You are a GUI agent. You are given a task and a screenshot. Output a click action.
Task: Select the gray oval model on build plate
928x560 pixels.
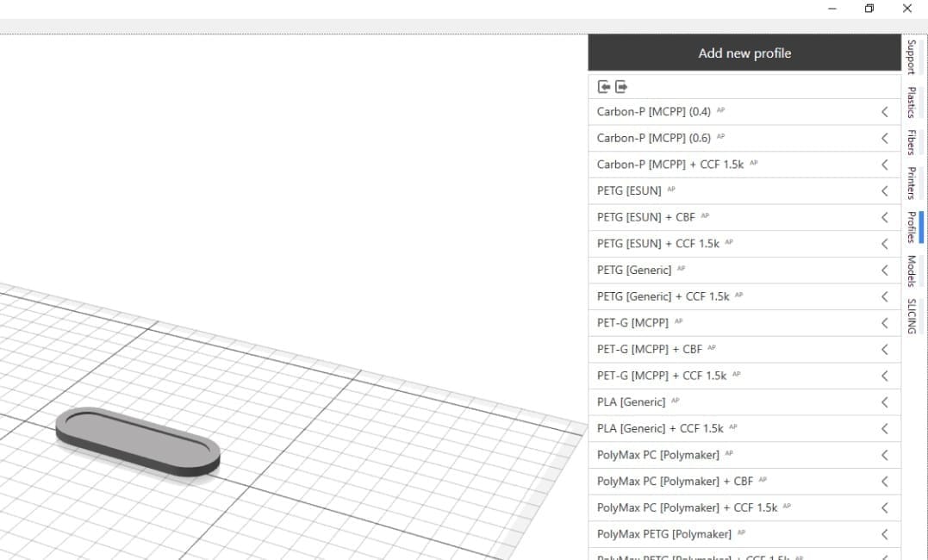coord(138,441)
